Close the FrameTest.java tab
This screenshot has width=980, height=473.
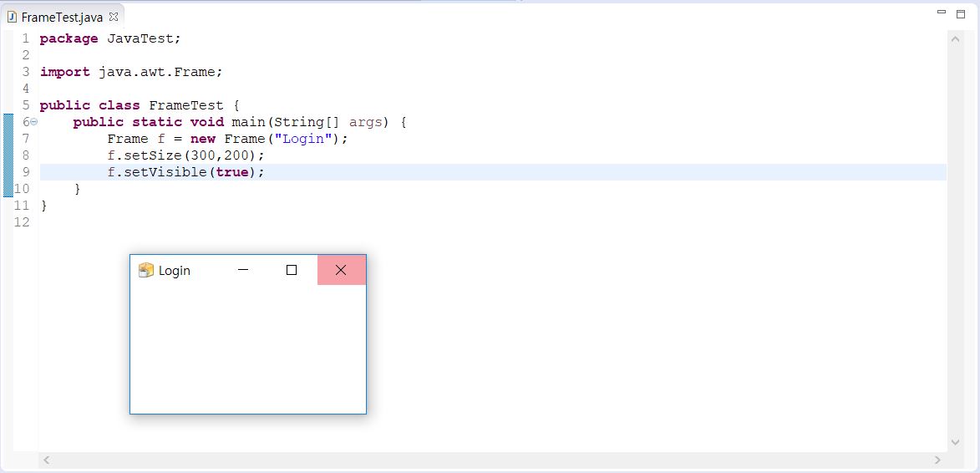[113, 17]
